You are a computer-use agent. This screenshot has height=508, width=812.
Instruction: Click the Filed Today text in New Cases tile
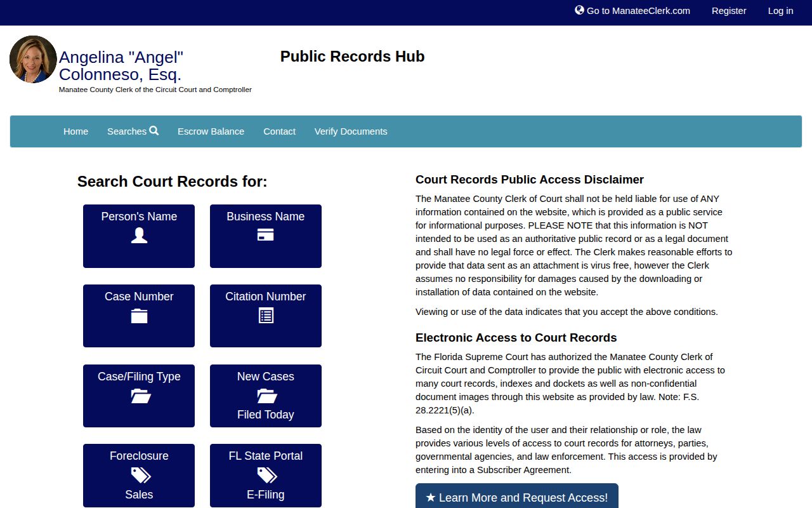tap(265, 415)
